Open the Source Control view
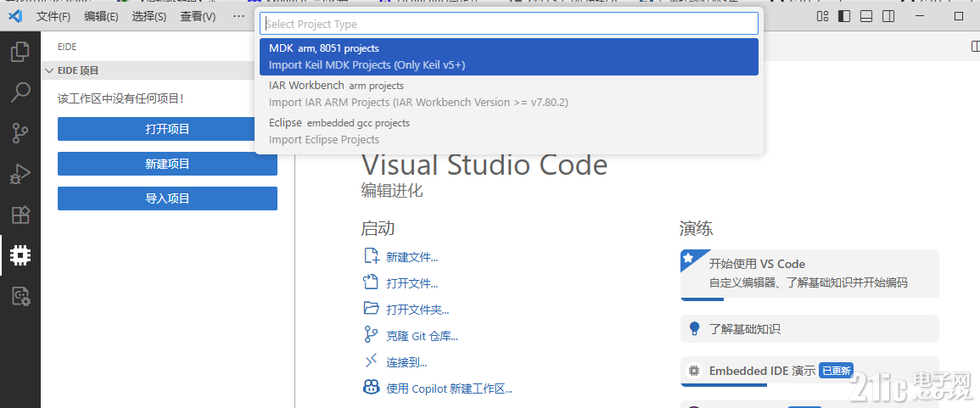 click(x=20, y=133)
